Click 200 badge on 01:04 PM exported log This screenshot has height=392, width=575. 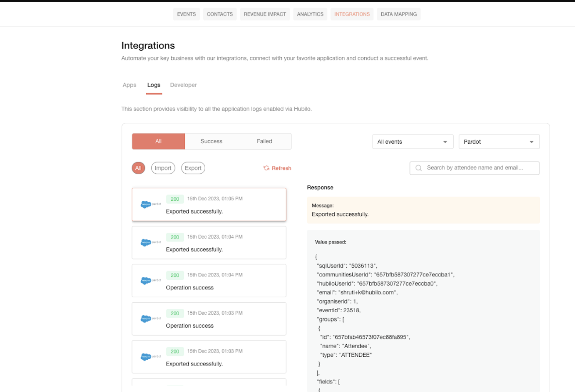click(175, 237)
